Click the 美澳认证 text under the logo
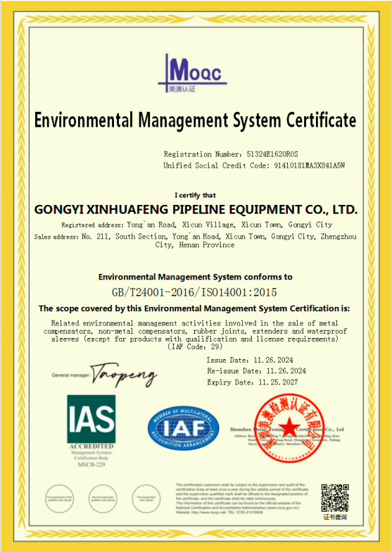Viewport: 392px width, 552px height. pos(182,89)
